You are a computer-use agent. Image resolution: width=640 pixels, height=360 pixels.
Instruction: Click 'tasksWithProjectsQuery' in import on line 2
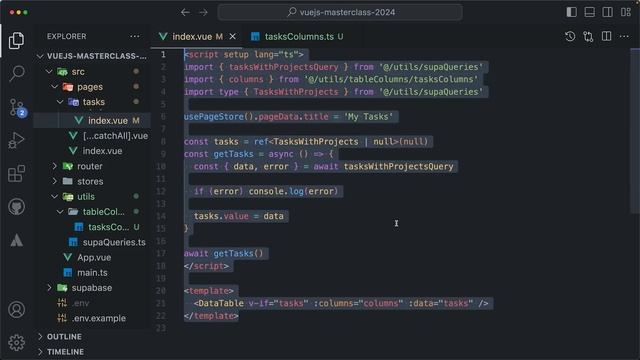(284, 67)
